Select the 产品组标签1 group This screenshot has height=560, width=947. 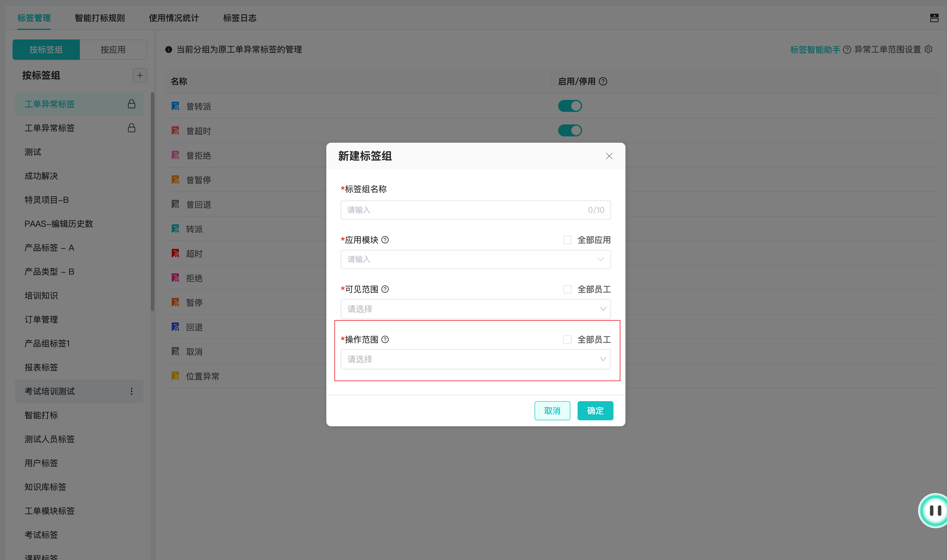pos(79,343)
